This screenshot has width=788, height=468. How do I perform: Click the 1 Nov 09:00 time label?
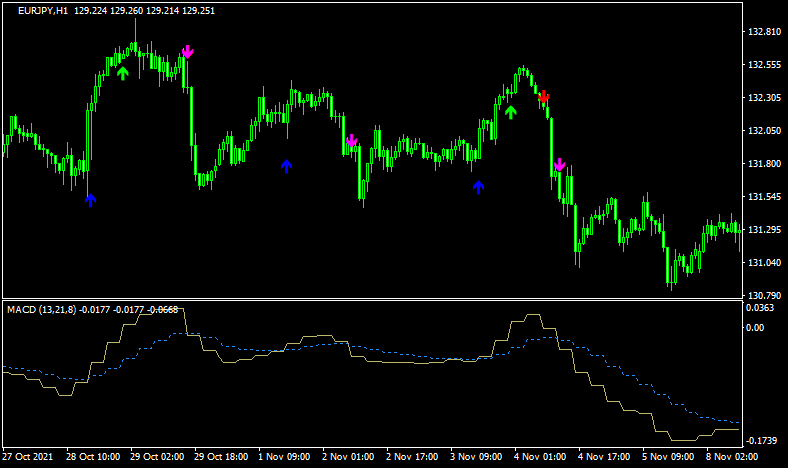tap(284, 457)
